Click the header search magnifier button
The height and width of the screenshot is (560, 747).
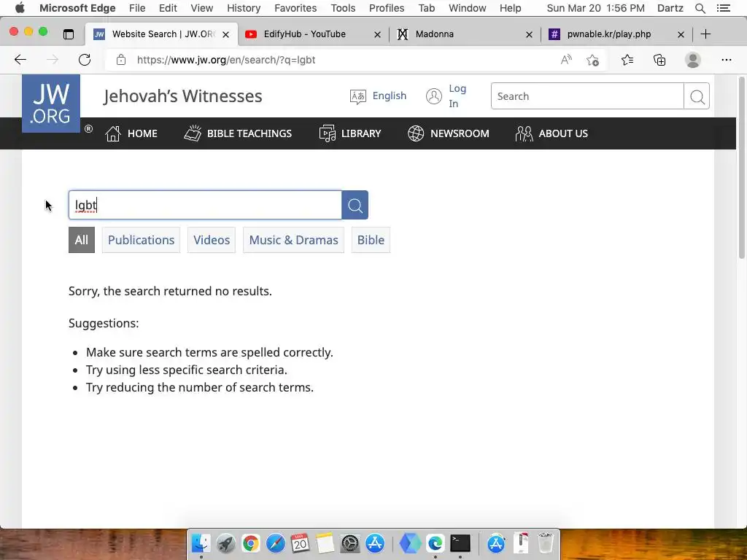(697, 97)
